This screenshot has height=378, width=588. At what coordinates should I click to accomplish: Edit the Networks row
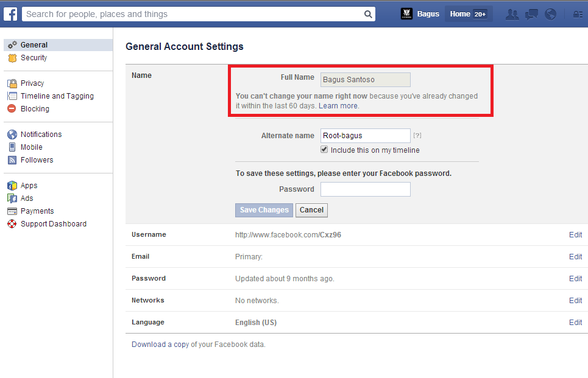click(575, 301)
